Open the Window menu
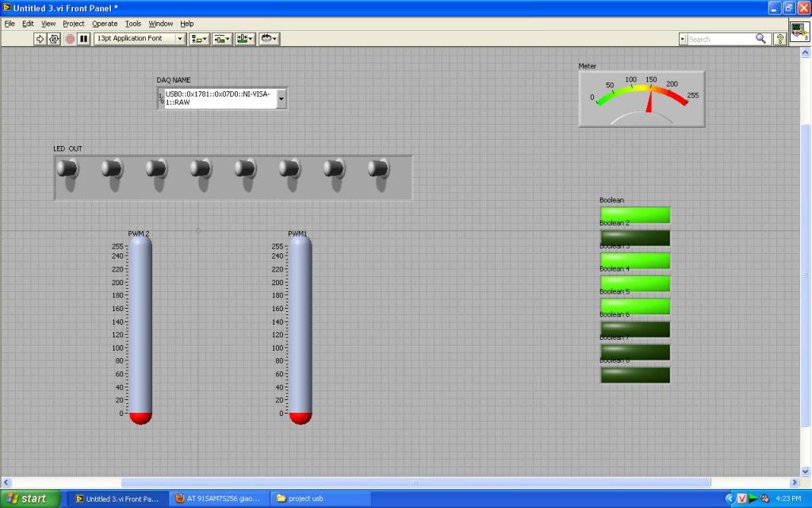 [160, 24]
